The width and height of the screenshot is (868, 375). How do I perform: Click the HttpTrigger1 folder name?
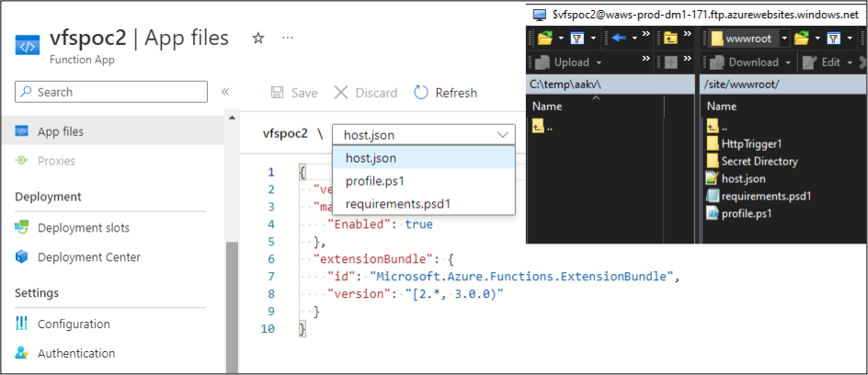[751, 143]
